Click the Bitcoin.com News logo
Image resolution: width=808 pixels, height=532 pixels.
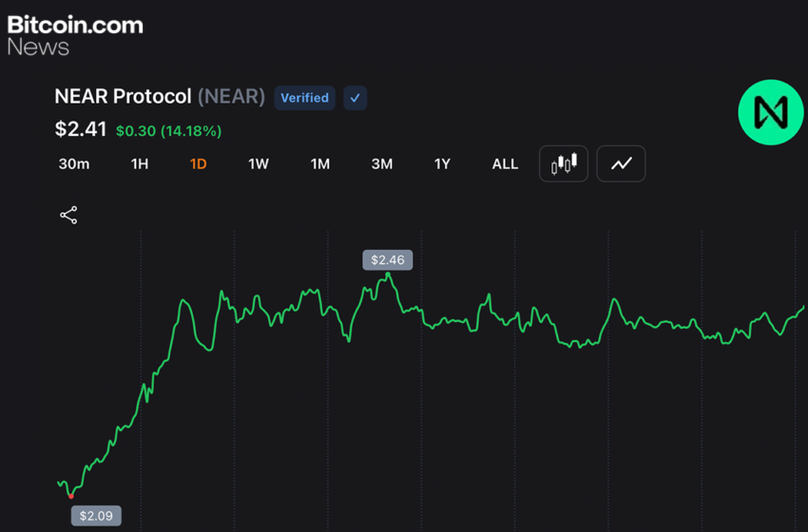75,35
